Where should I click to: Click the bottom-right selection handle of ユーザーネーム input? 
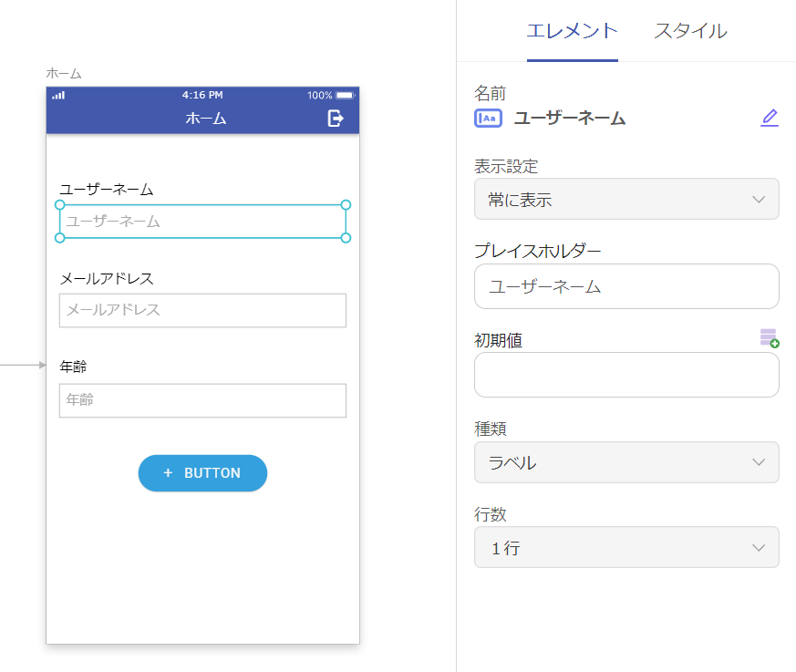[x=346, y=238]
